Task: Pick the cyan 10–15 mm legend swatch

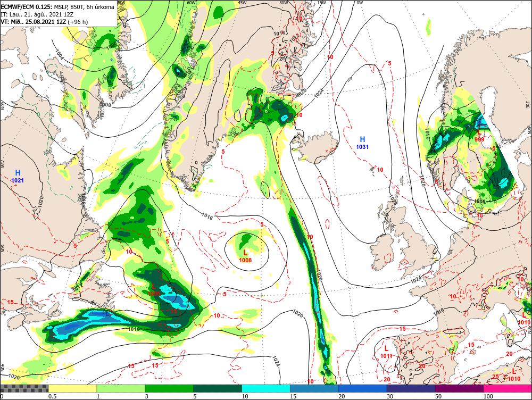Action: click(x=266, y=388)
